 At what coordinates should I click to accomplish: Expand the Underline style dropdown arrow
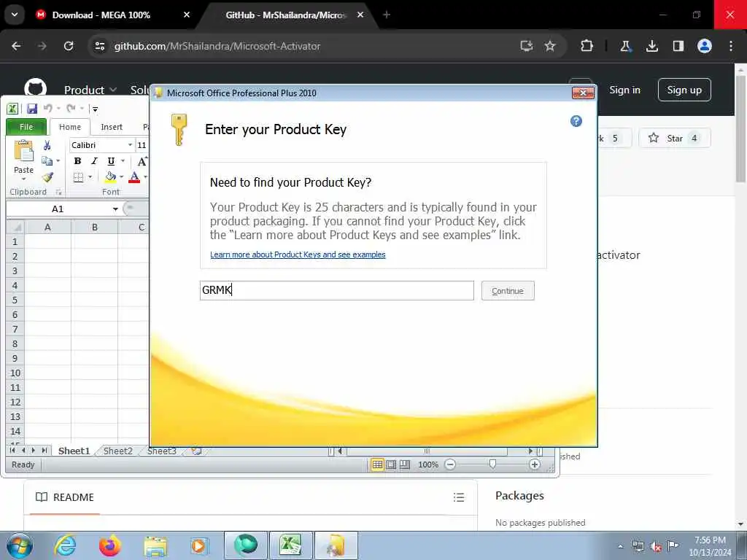click(123, 161)
